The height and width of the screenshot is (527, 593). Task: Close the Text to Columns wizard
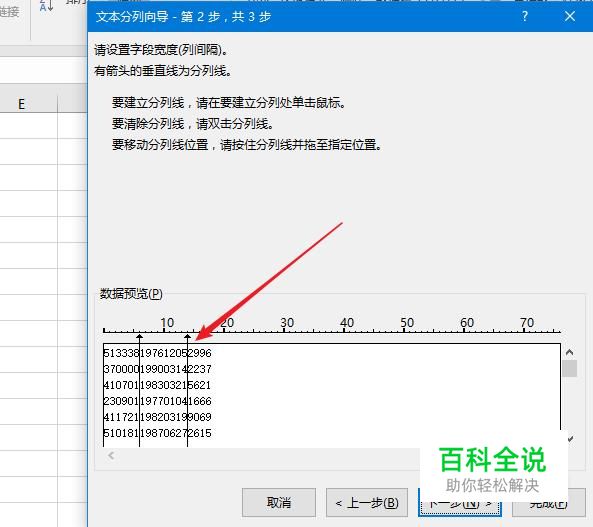pyautogui.click(x=570, y=16)
